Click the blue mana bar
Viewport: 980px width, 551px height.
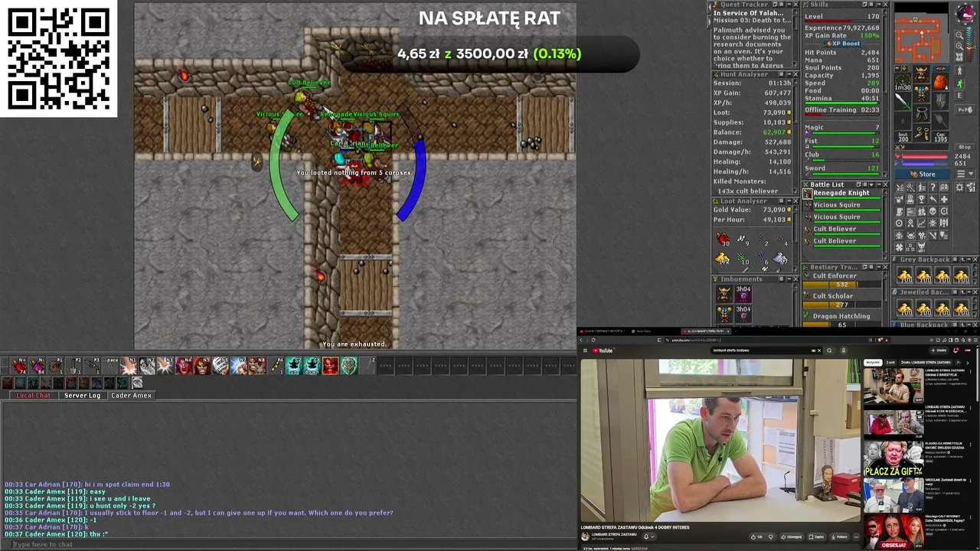click(926, 163)
